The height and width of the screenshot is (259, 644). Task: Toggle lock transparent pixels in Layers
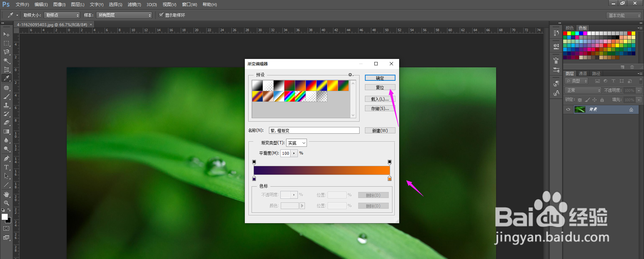click(580, 100)
